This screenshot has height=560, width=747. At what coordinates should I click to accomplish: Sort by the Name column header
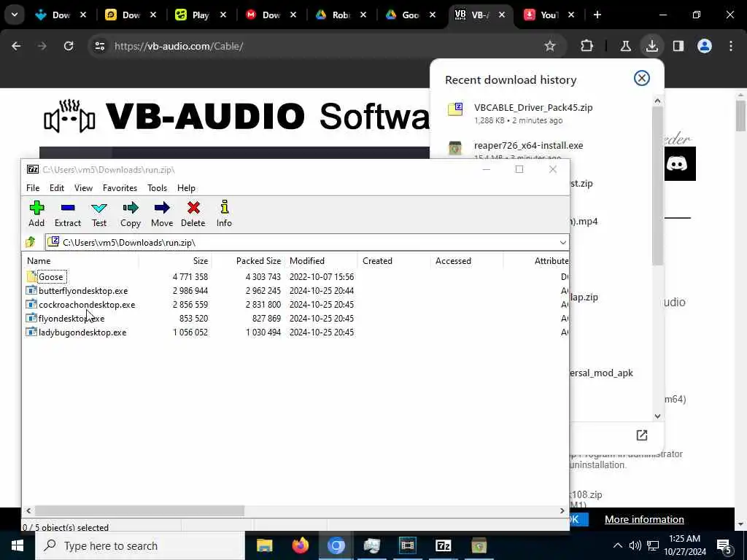pos(80,261)
